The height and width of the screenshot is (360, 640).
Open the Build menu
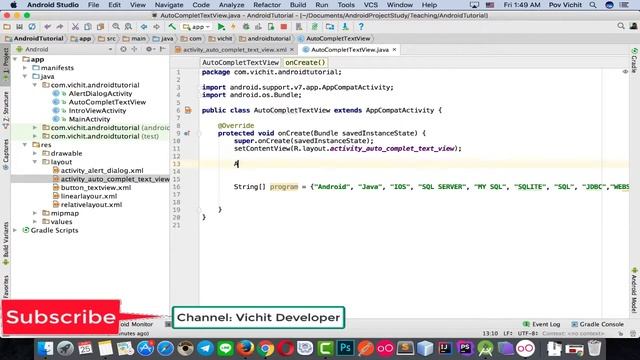coord(298,5)
